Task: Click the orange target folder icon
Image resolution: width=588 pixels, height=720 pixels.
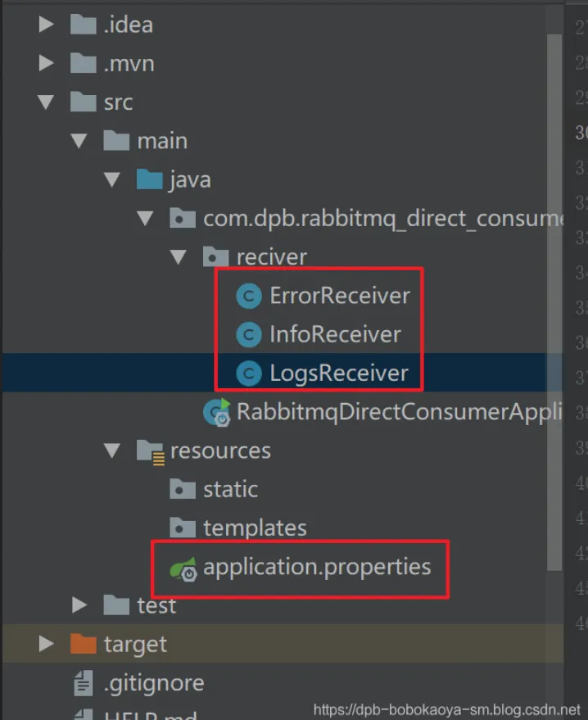Action: [83, 644]
